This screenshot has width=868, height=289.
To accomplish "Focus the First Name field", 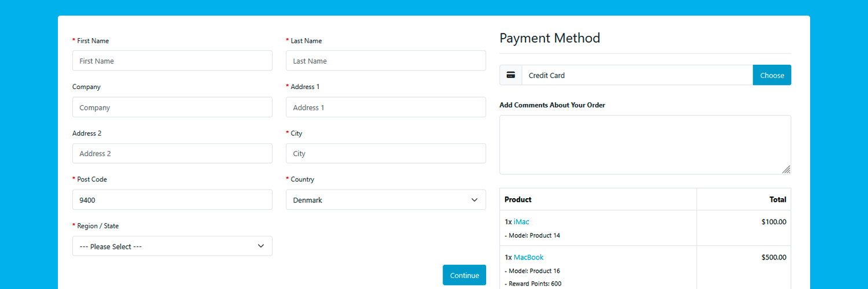I will tap(172, 61).
